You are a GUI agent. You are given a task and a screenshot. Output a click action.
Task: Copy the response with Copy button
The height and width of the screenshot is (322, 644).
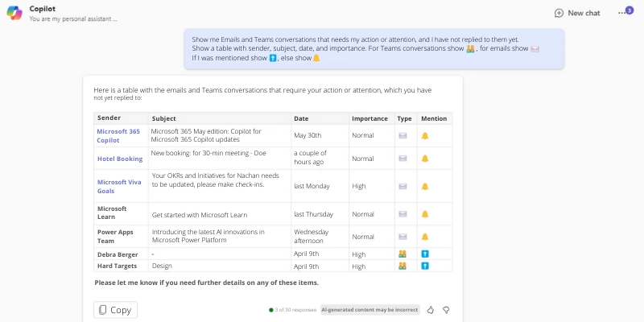coord(115,310)
